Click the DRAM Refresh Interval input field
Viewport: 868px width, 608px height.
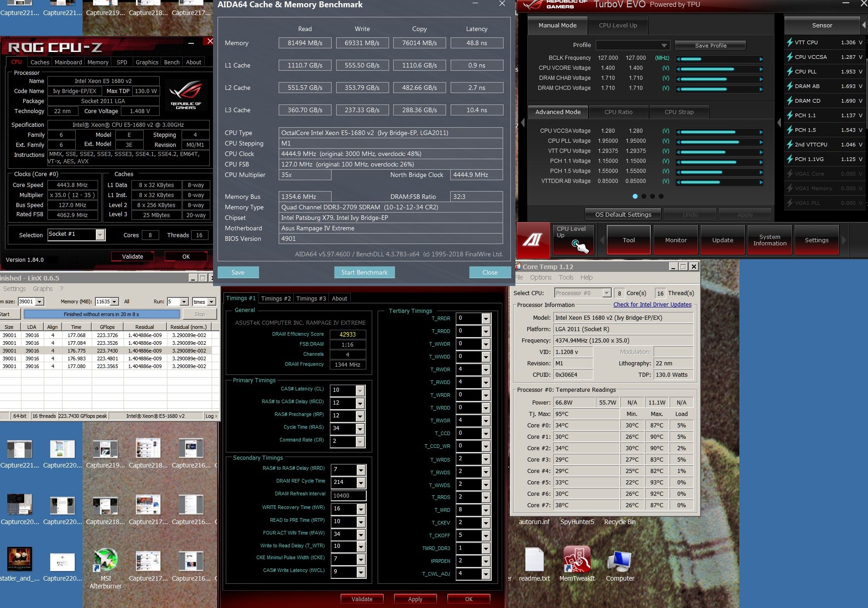[348, 495]
